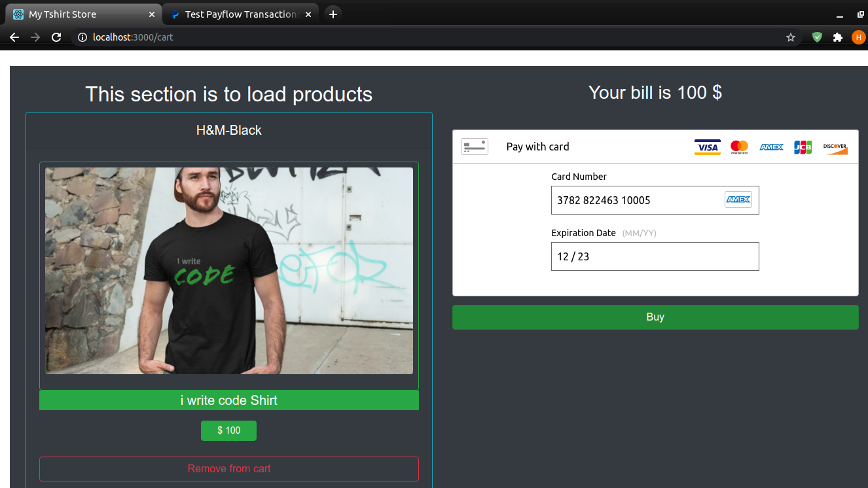This screenshot has height=488, width=868.
Task: Click the browser forward arrow
Action: 35,37
